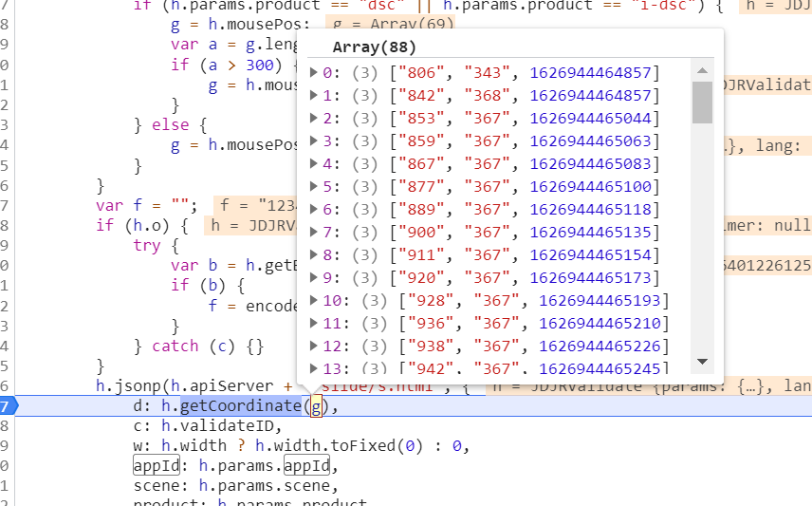Expand array entry 3 with "859"
The width and height of the screenshot is (812, 506).
pyautogui.click(x=313, y=141)
